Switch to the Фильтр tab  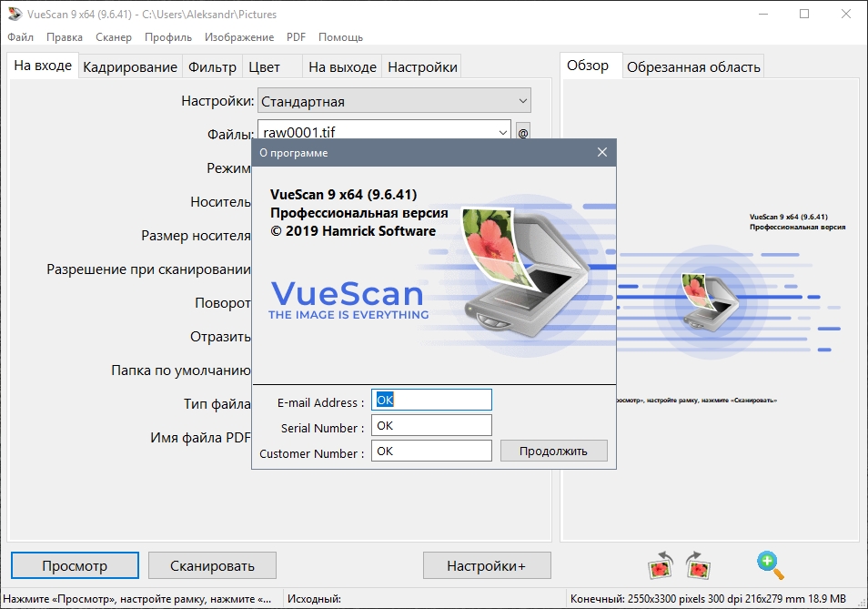pos(212,67)
